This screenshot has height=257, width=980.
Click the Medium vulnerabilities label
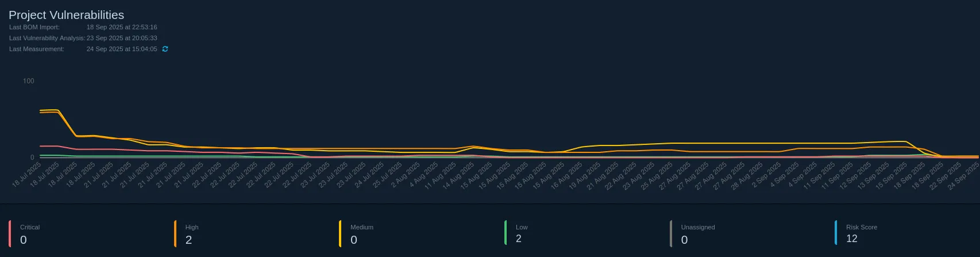(362, 227)
